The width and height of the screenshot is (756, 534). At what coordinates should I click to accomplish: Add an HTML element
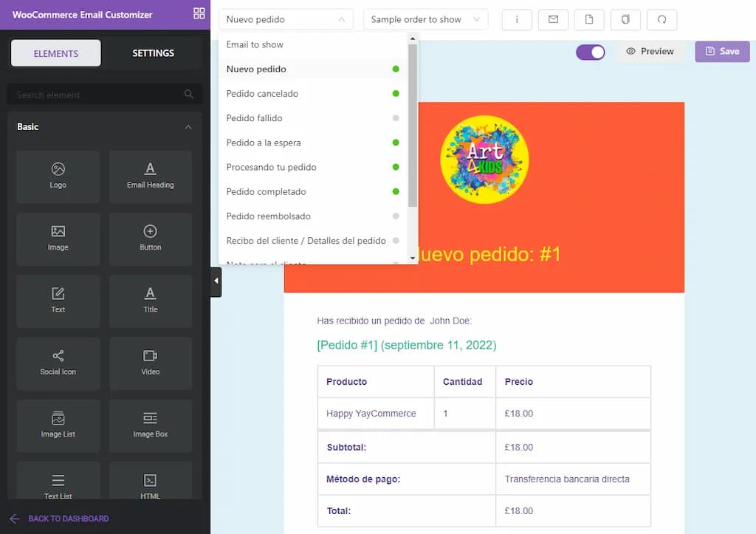coord(151,481)
